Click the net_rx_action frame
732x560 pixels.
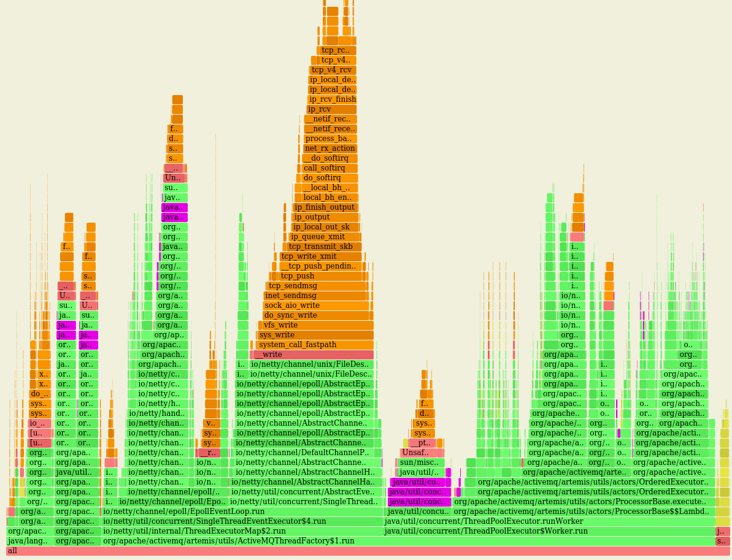tap(330, 149)
